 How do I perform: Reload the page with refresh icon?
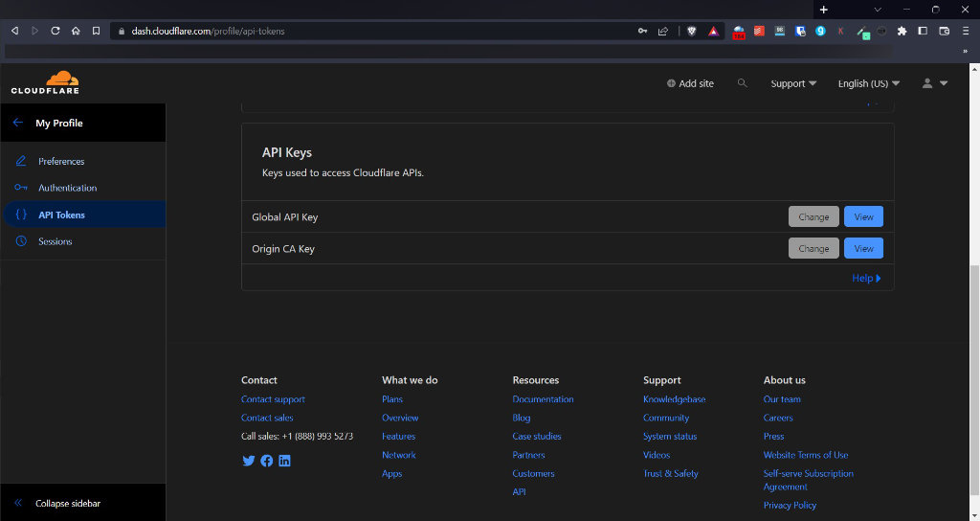click(55, 31)
